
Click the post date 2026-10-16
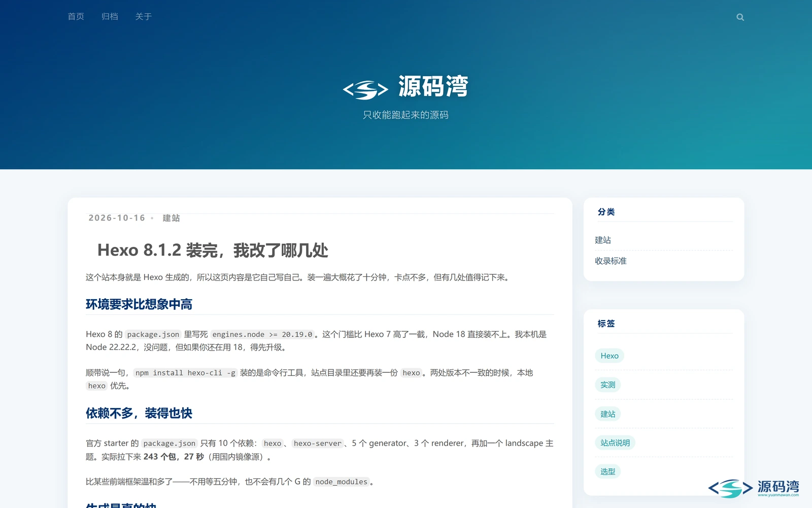[117, 218]
